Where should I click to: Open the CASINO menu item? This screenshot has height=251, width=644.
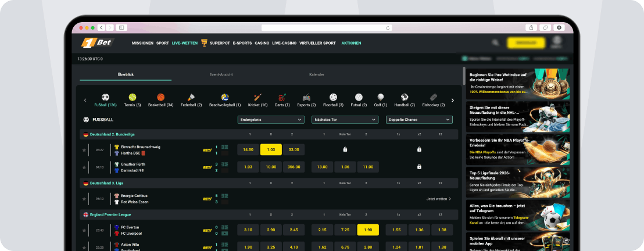pos(262,43)
